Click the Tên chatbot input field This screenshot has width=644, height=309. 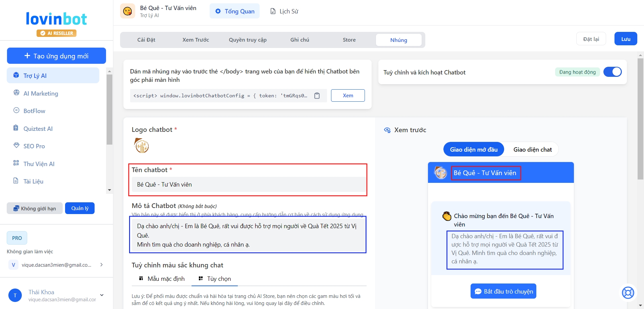coord(248,185)
